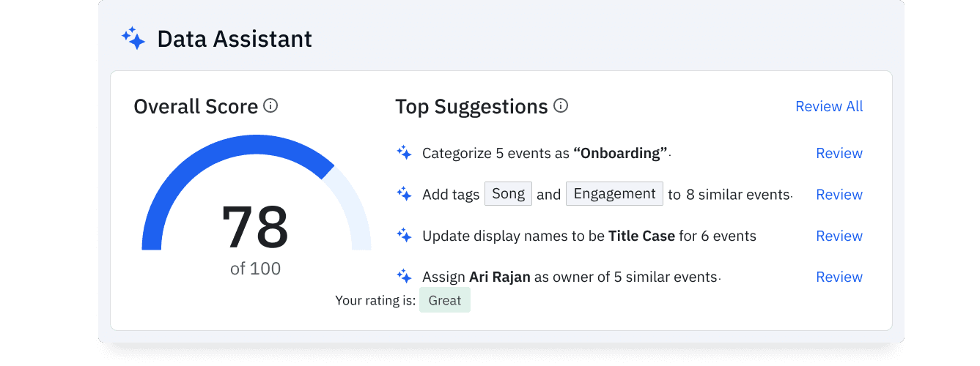Click sparkle icon beside the Add tags suggestion
Screen dimensions: 980x366
(404, 194)
